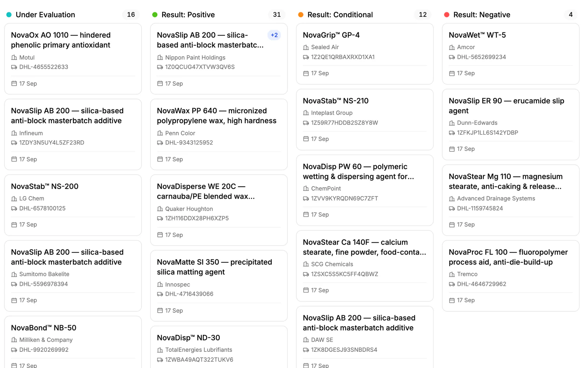The height and width of the screenshot is (368, 588).
Task: Click the truck icon beside DHL-4655522633
Action: click(14, 67)
